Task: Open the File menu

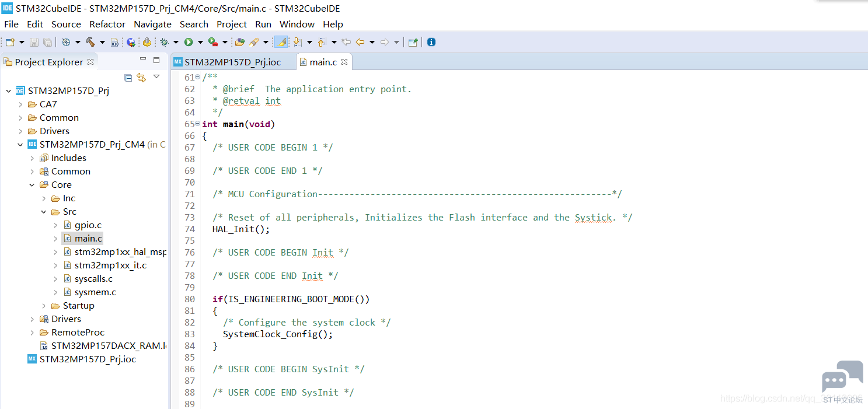Action: click(11, 24)
